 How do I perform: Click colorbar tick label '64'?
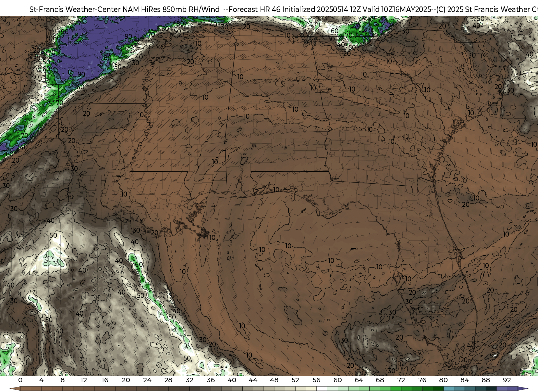359,380
